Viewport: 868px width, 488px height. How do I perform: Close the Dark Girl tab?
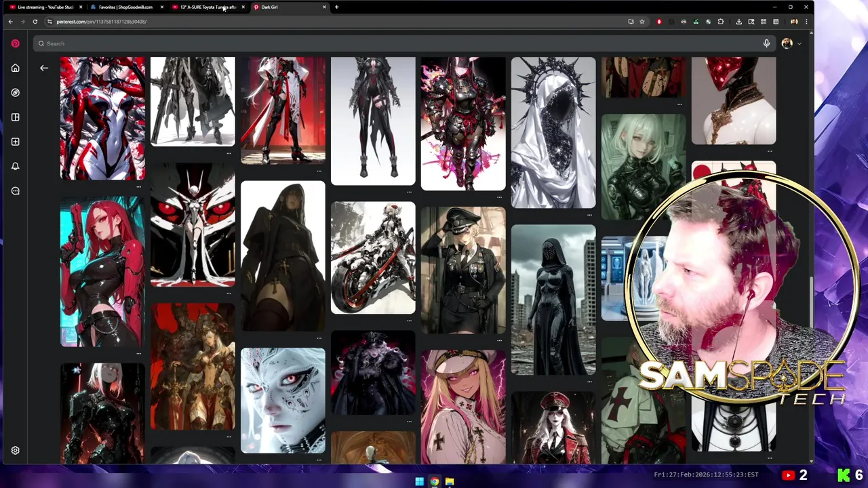click(324, 7)
